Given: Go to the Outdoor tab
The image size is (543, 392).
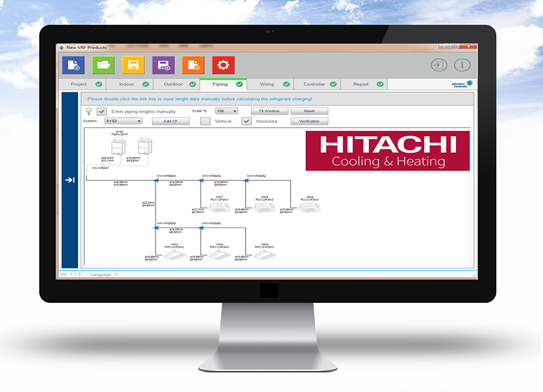Looking at the screenshot, I should click(x=173, y=84).
